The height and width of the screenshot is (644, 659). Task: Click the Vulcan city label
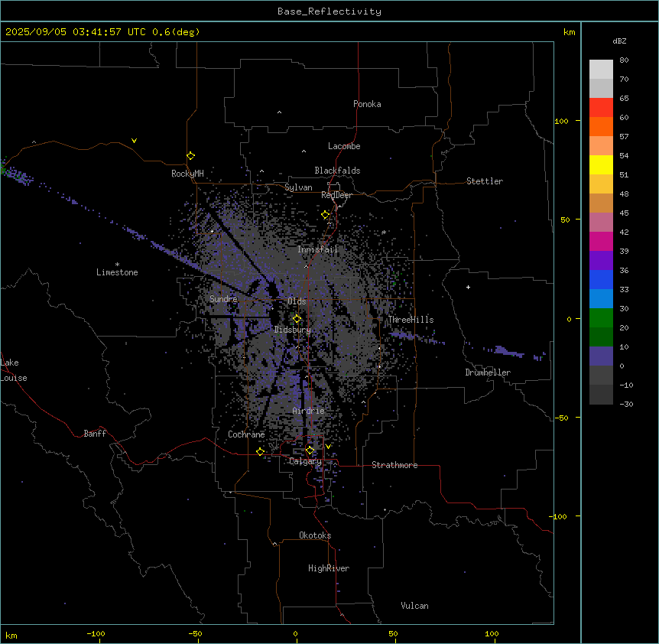[x=414, y=606]
